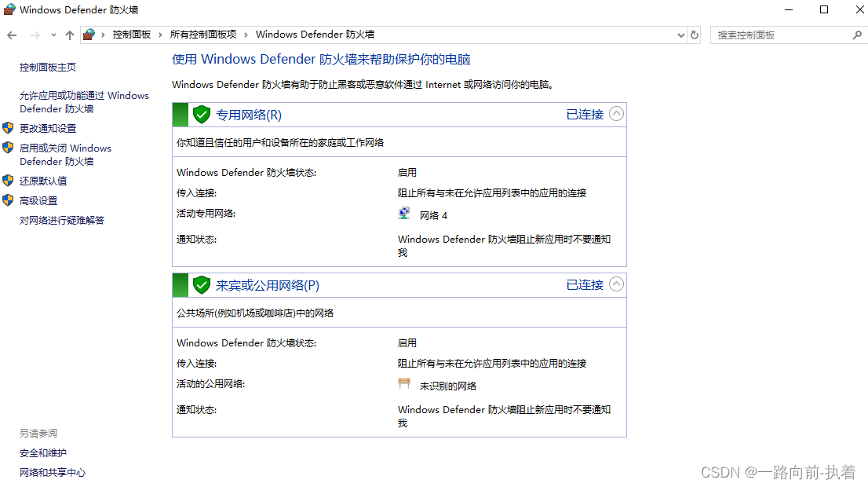Click 公共场所(例如机场或咖啡店)中的网络 description
This screenshot has width=868, height=487.
click(x=255, y=313)
